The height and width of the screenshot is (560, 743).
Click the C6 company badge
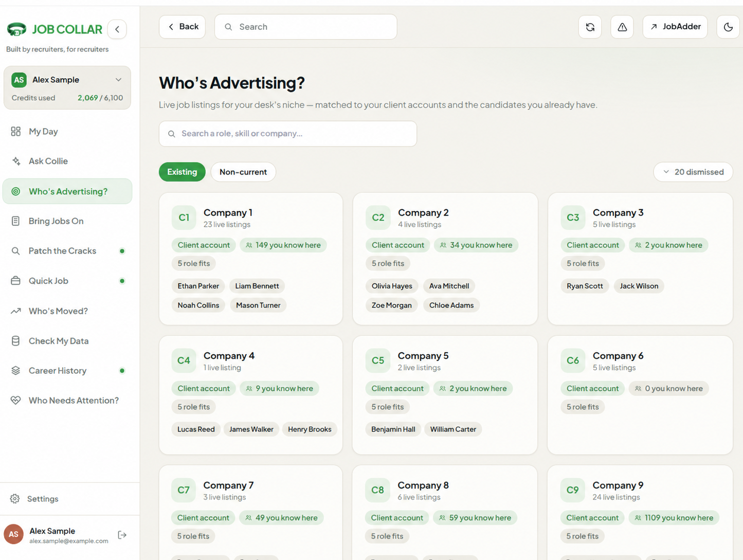point(573,360)
